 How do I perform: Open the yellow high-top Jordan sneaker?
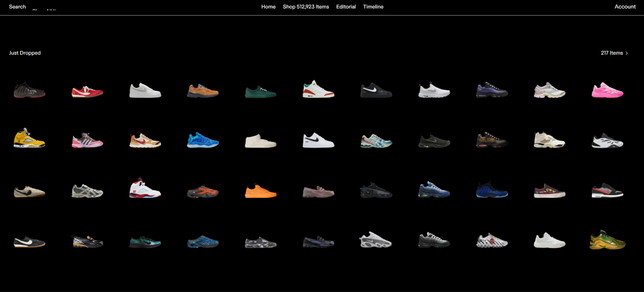coord(29,138)
